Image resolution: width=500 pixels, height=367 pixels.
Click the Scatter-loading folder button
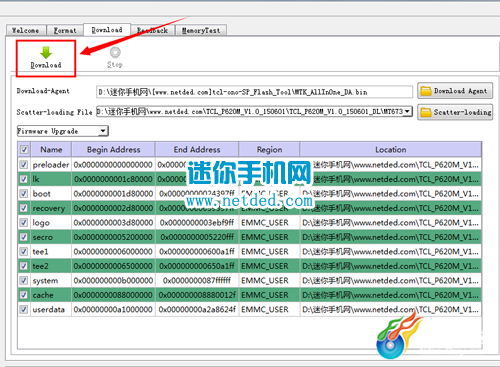pyautogui.click(x=455, y=112)
